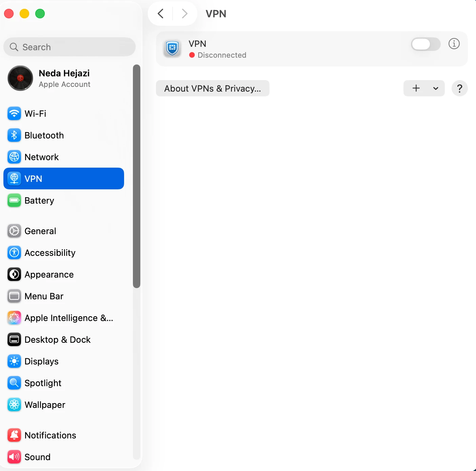This screenshot has width=476, height=471.
Task: Click the Search field
Action: point(70,47)
